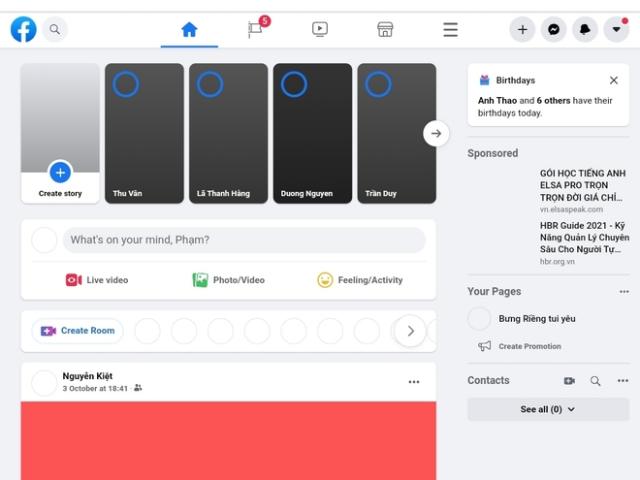This screenshot has width=640, height=480.
Task: Click the post date 3 October at 18:41
Action: point(95,389)
